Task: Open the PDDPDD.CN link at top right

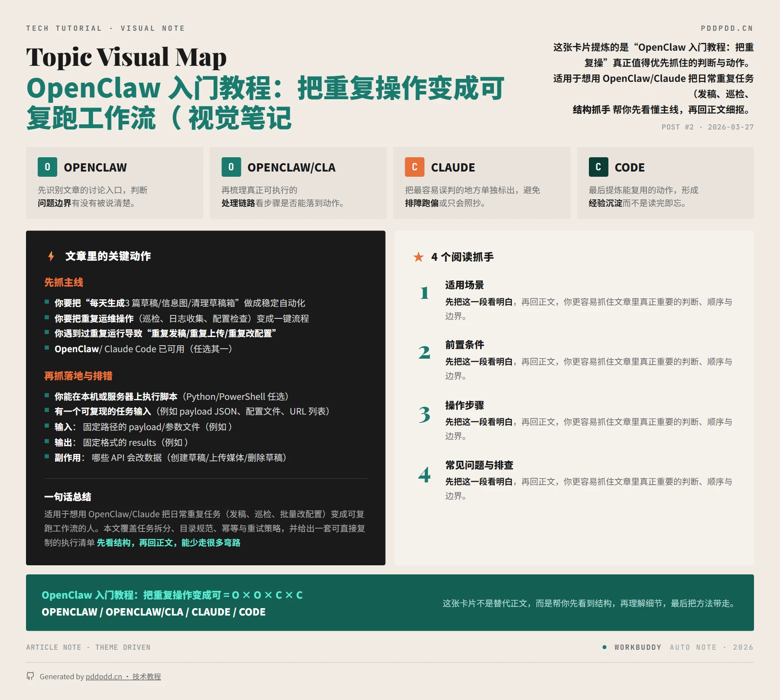Action: [726, 28]
